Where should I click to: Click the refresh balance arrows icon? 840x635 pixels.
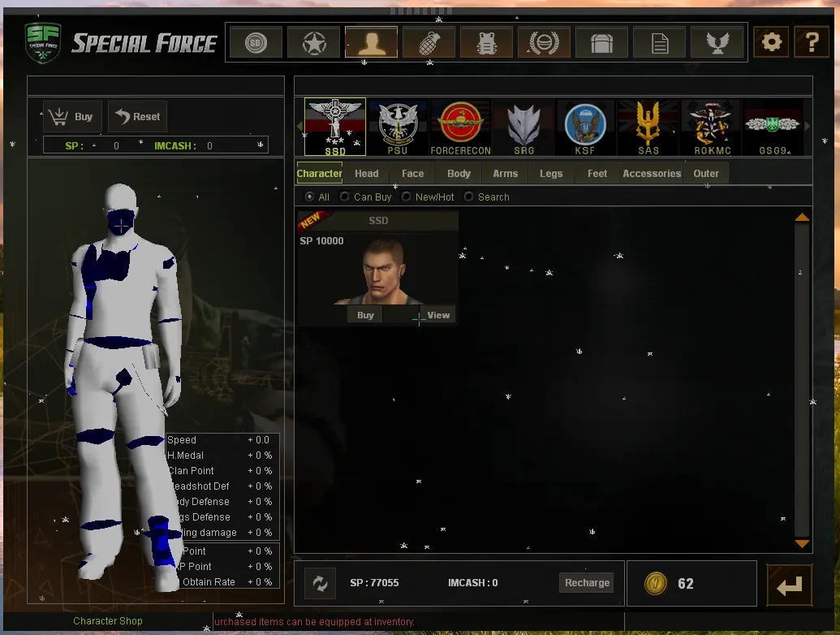pos(320,584)
